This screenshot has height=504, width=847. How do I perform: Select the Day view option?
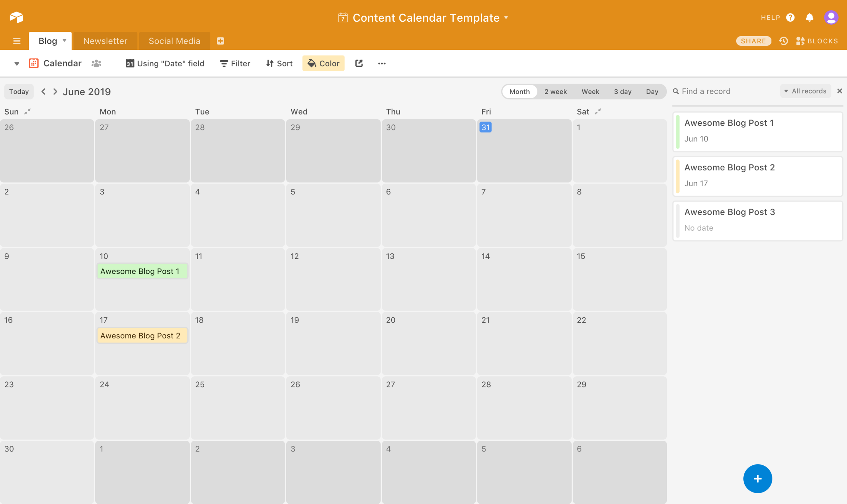click(x=652, y=92)
